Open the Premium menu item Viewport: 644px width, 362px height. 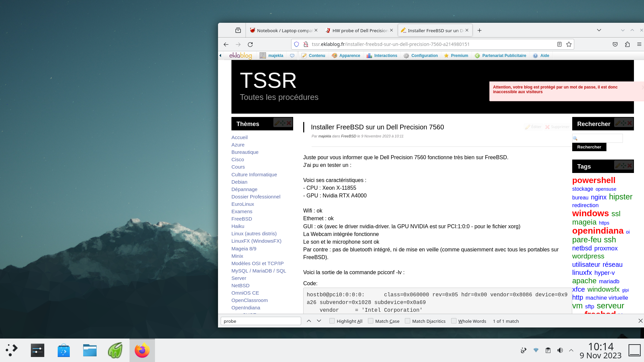(x=456, y=56)
